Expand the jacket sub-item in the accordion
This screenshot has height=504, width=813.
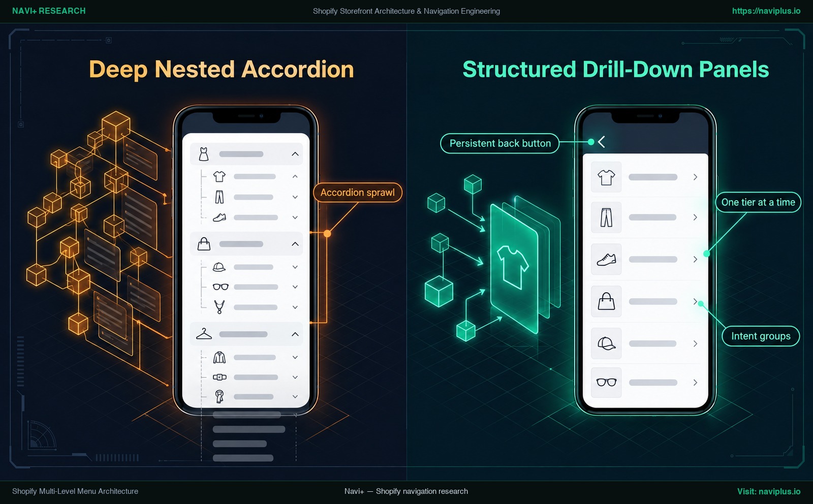295,357
